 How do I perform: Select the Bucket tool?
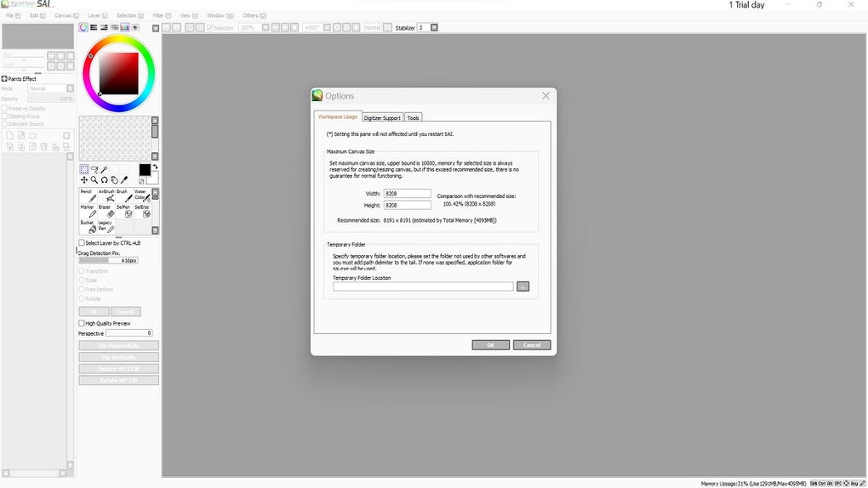88,226
